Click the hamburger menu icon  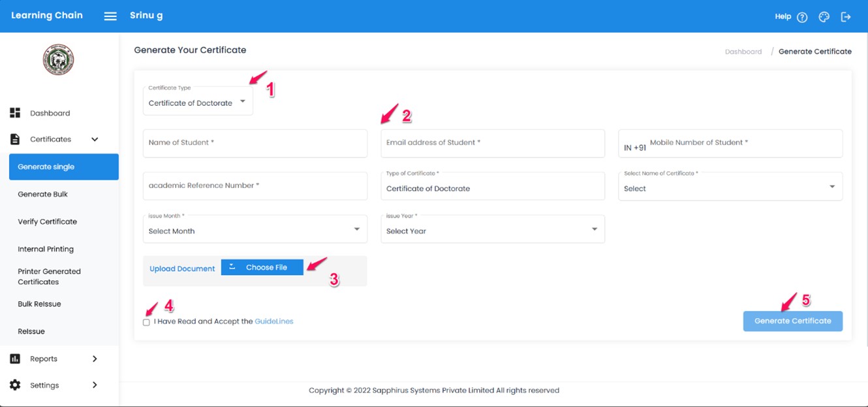(110, 16)
